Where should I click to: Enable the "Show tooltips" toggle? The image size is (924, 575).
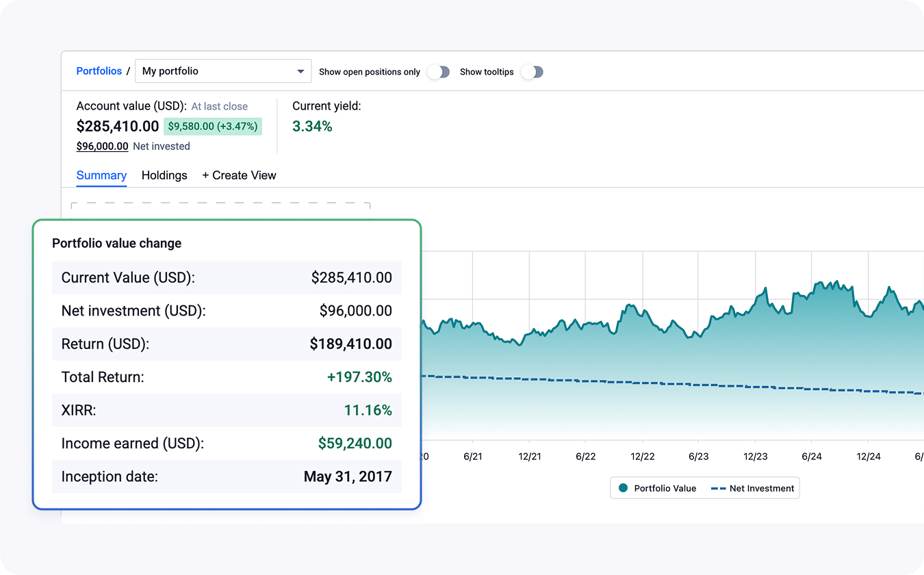click(532, 71)
